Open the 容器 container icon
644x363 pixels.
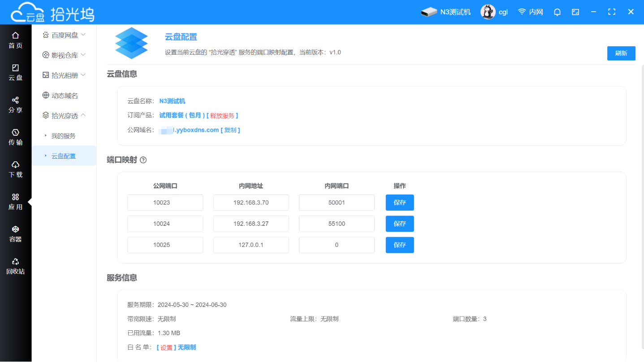16,229
